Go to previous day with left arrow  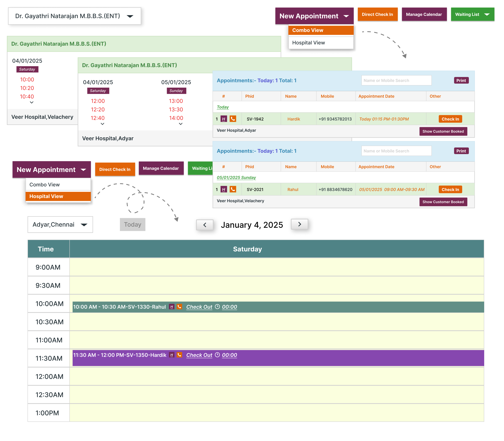(x=205, y=225)
